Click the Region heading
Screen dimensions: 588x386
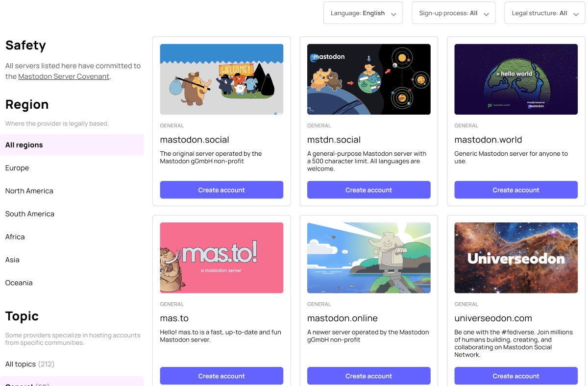click(27, 104)
